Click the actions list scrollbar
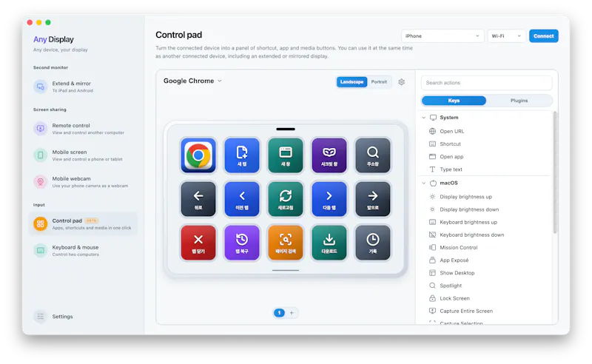 554,172
